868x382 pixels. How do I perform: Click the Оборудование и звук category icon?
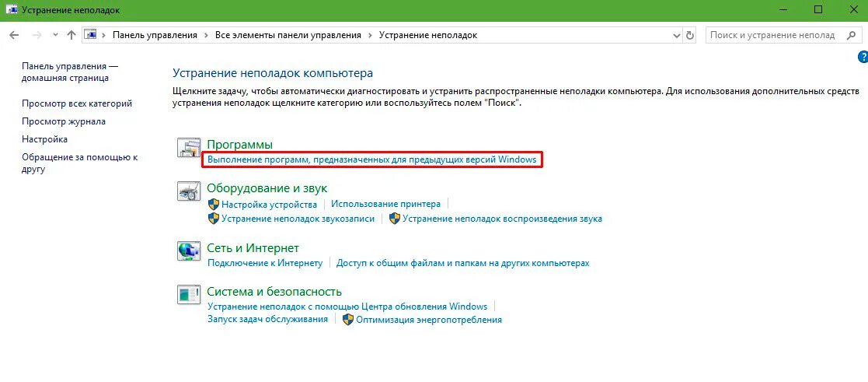click(189, 190)
